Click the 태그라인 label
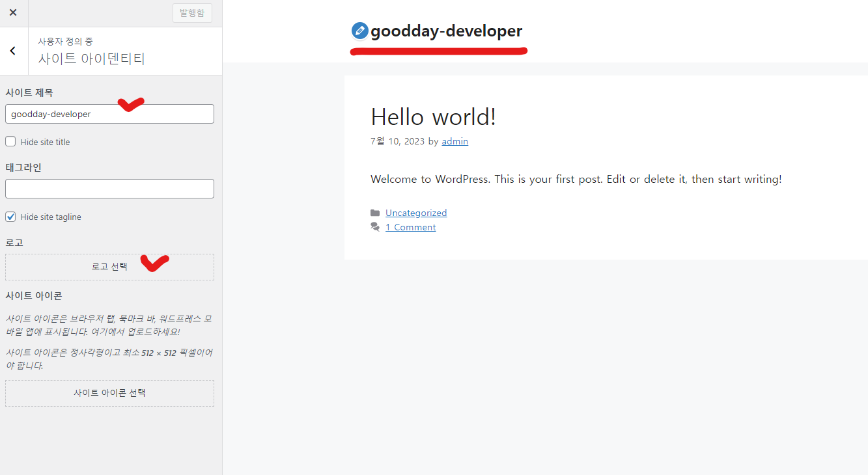Screen dimensions: 868x475 (23, 168)
